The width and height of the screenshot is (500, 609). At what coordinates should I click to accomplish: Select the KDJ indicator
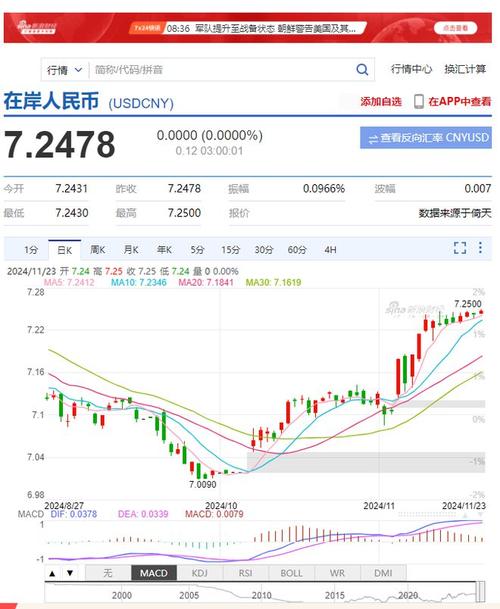coord(200,573)
